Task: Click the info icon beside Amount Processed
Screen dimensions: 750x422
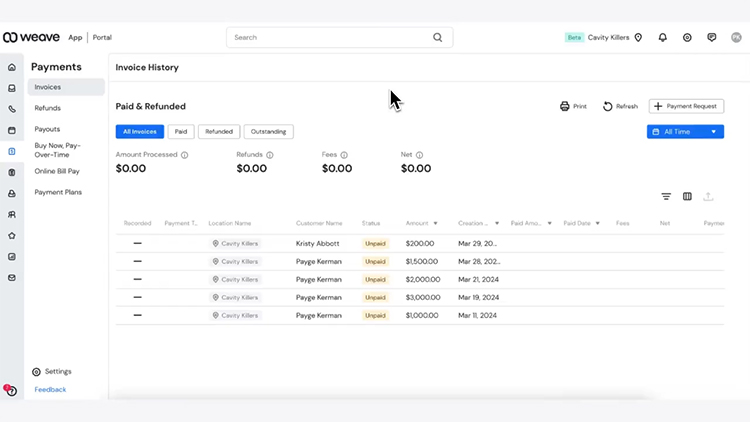Action: point(185,155)
